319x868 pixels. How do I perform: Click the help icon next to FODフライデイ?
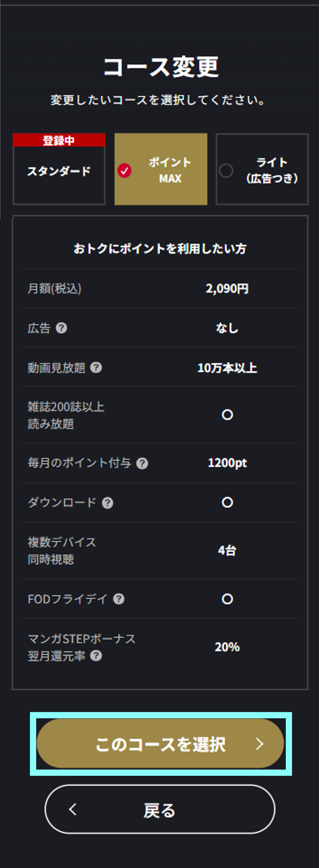[x=118, y=599]
